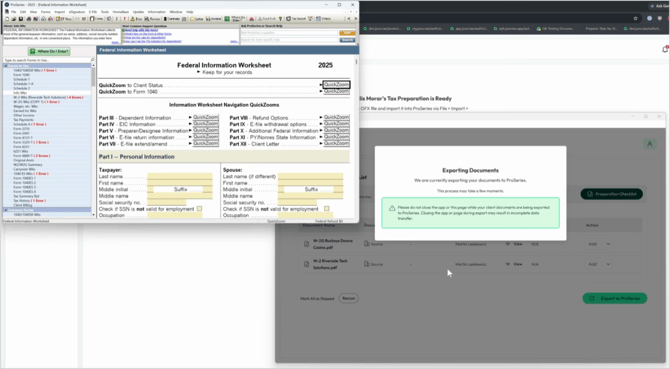Check Taxpayer SSN not valid for employment
The image size is (670, 369).
[199, 209]
